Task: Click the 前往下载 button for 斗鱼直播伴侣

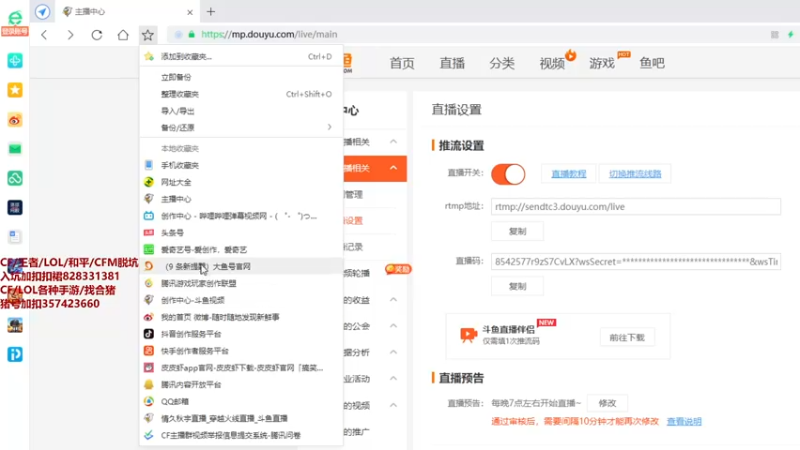Action: pyautogui.click(x=627, y=337)
